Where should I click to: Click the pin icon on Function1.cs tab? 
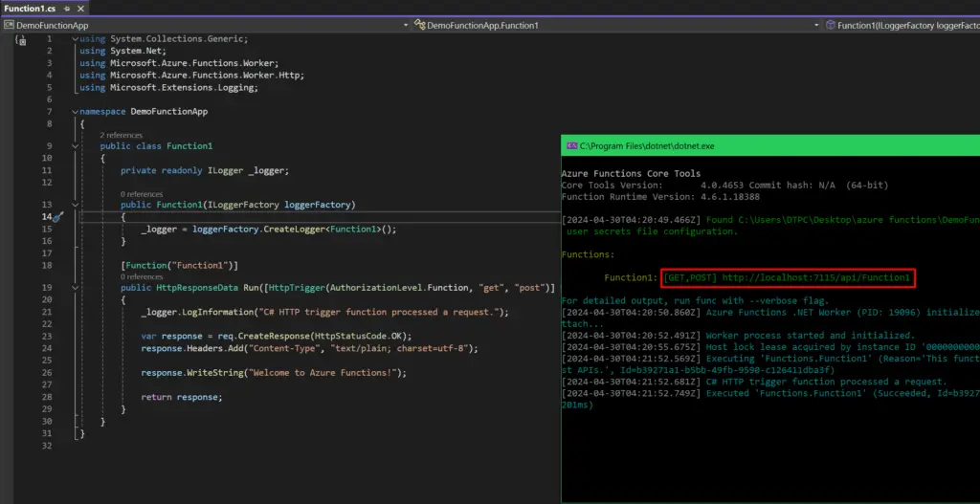pos(66,9)
